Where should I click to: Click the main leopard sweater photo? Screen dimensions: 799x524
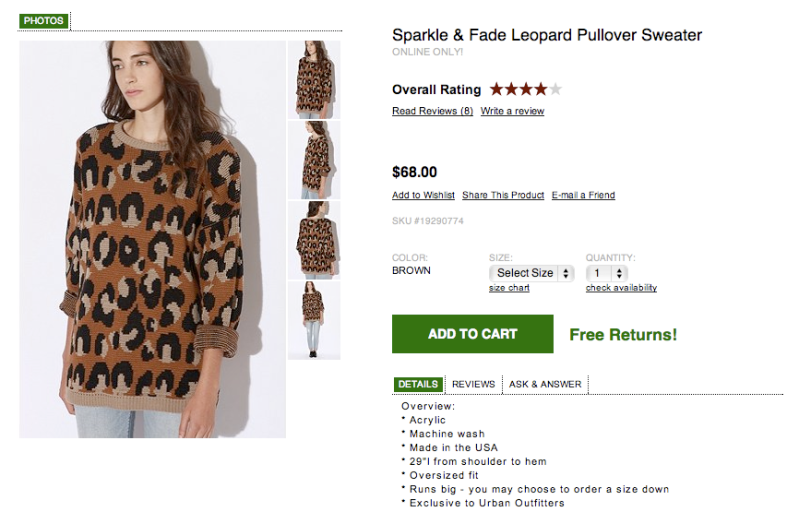(x=152, y=238)
